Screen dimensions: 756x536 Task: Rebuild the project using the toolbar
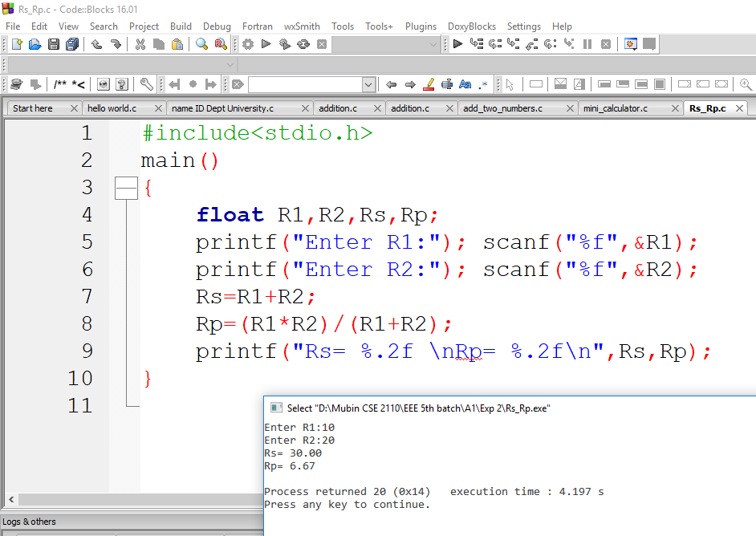coord(303,44)
